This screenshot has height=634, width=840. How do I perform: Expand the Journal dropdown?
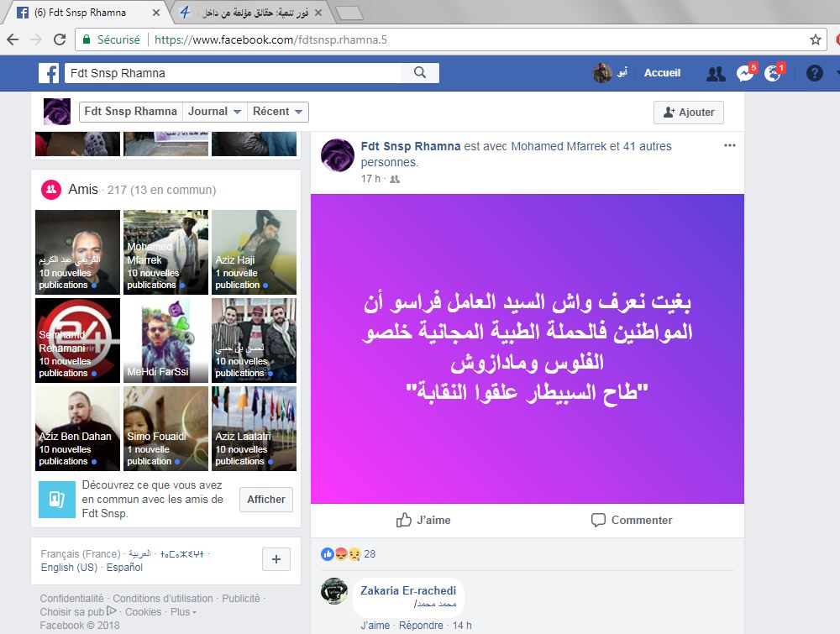click(x=214, y=112)
